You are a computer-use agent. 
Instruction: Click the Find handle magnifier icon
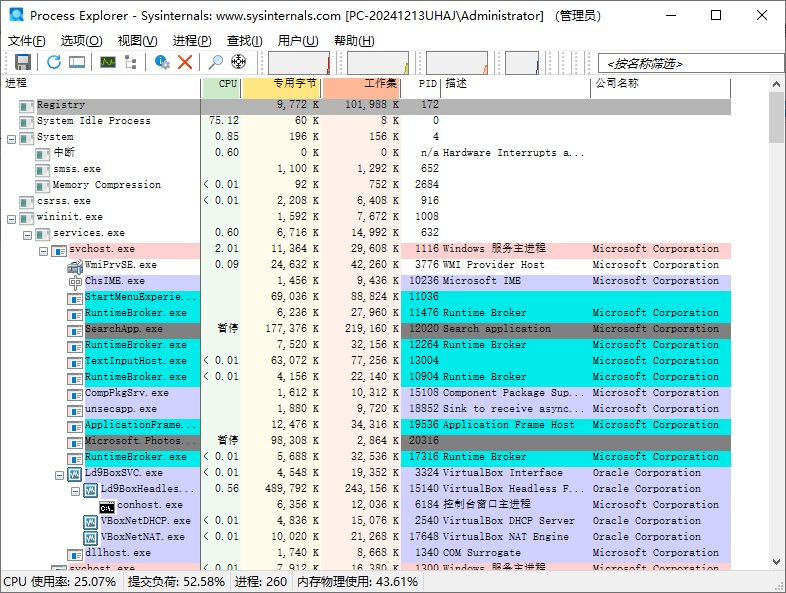(x=216, y=62)
